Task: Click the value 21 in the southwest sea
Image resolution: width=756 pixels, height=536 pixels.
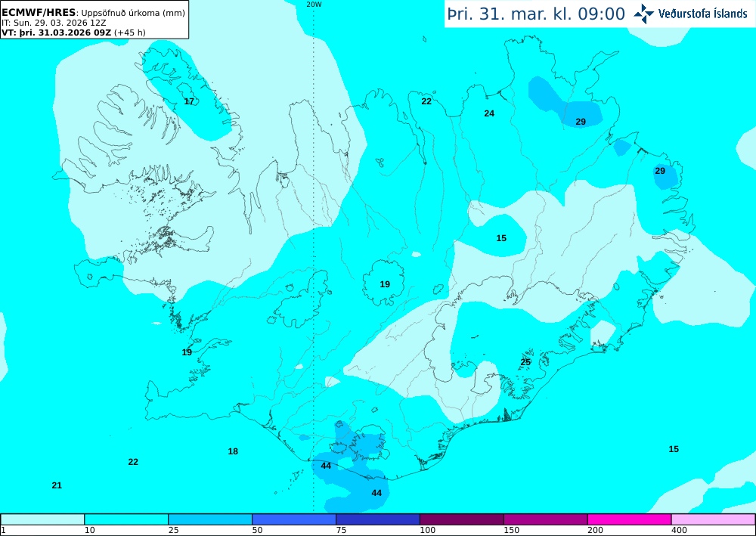Action: (57, 485)
